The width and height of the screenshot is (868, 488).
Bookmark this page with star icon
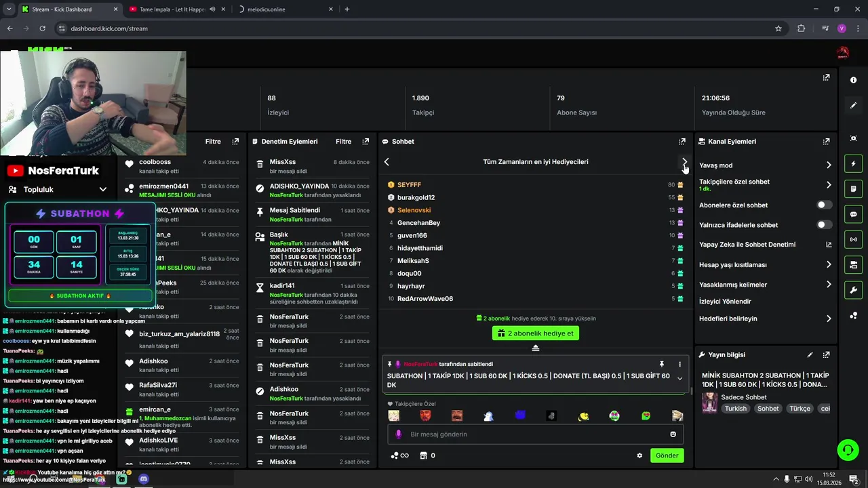[x=778, y=28]
